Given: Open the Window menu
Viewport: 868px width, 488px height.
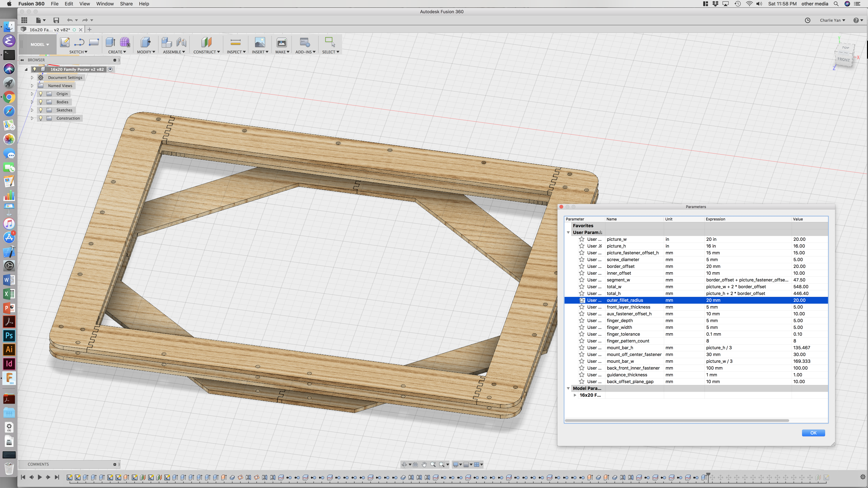Looking at the screenshot, I should click(x=105, y=4).
